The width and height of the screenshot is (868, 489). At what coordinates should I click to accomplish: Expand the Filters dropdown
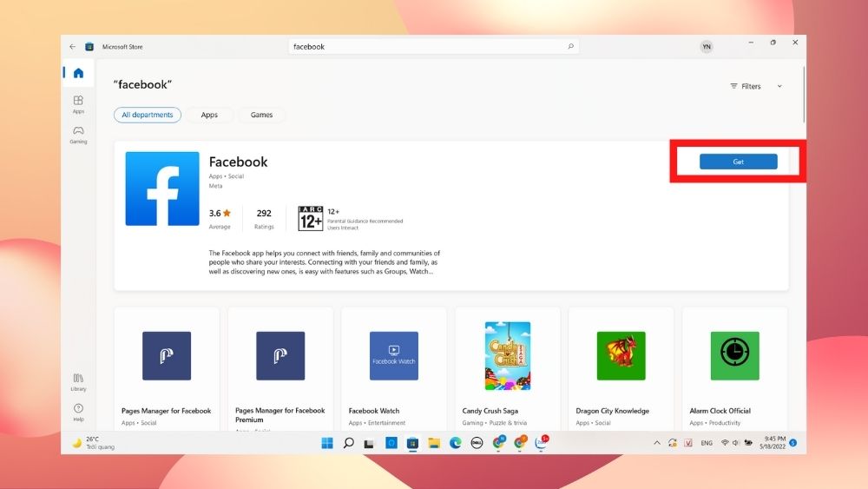pyautogui.click(x=756, y=86)
